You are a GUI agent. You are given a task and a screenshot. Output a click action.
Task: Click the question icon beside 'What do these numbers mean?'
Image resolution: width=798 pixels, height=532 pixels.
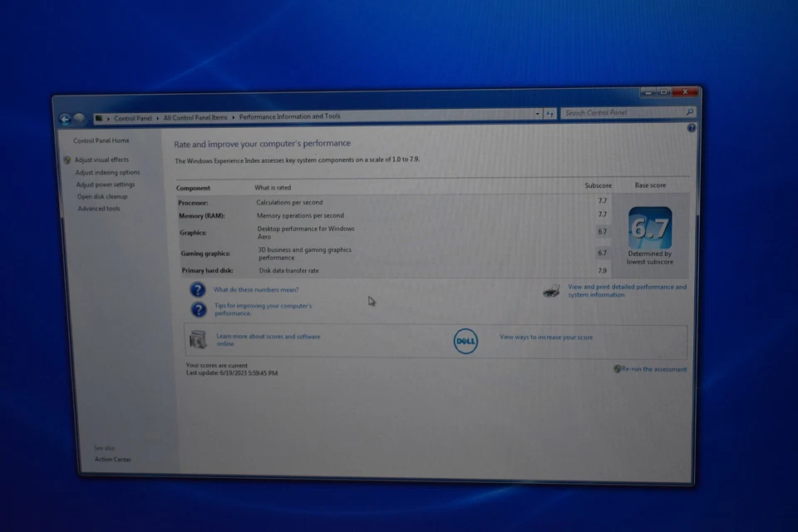(198, 290)
